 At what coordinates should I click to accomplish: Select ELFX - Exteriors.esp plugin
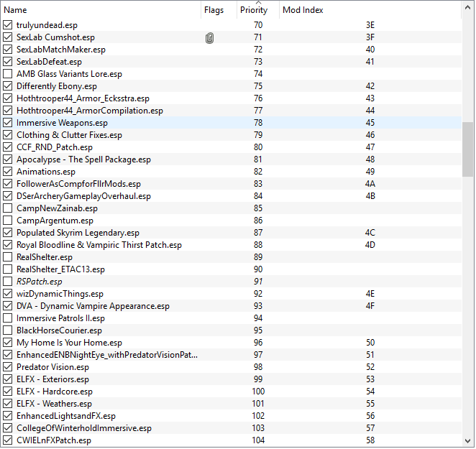coord(52,379)
